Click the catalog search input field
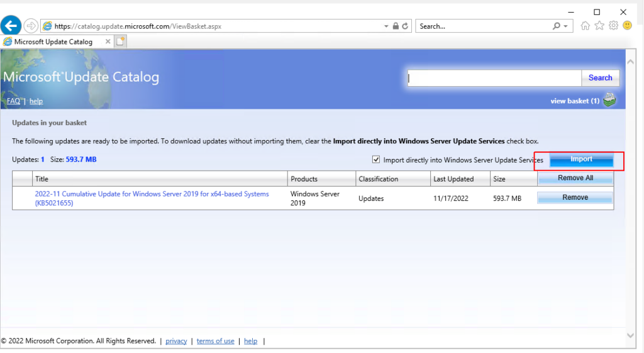This screenshot has width=644, height=353. [x=494, y=78]
